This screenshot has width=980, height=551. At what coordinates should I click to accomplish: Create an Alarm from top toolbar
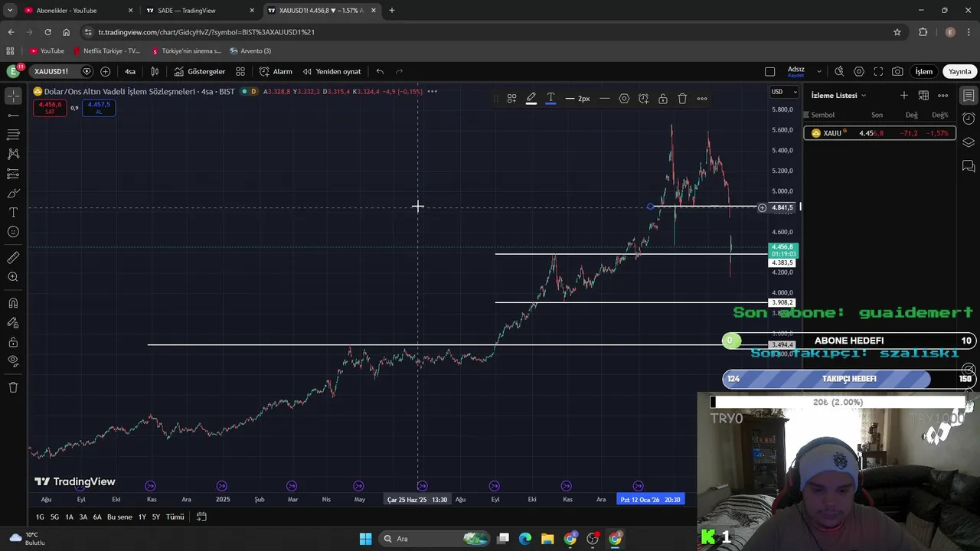[x=276, y=71]
